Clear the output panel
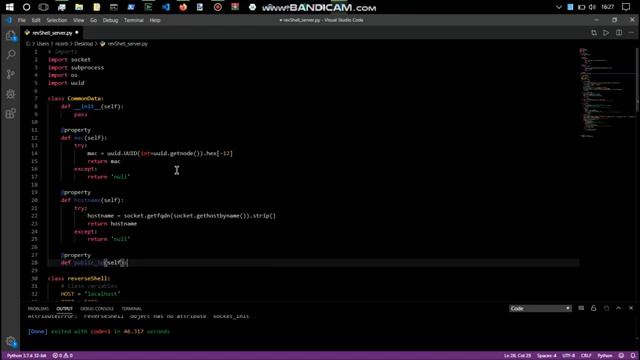 (581, 308)
